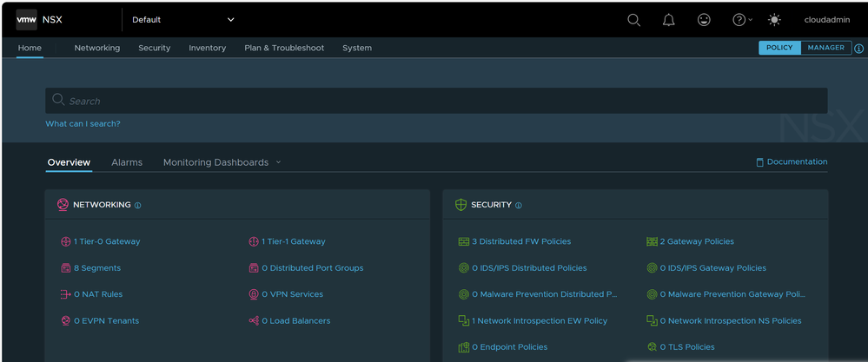The width and height of the screenshot is (868, 362).
Task: Click the What can I search? link
Action: [83, 124]
